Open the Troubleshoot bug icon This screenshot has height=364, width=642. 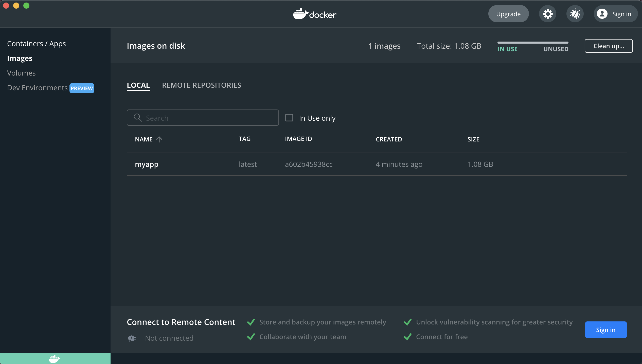point(575,14)
